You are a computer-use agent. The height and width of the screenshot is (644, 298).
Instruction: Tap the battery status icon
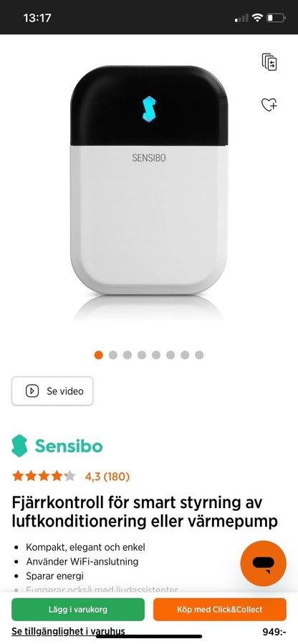click(275, 18)
